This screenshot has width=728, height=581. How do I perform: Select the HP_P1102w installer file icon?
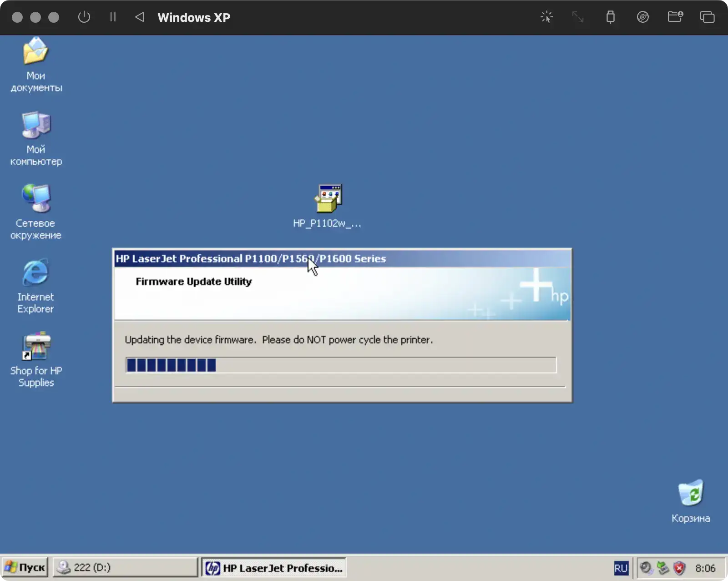click(327, 206)
